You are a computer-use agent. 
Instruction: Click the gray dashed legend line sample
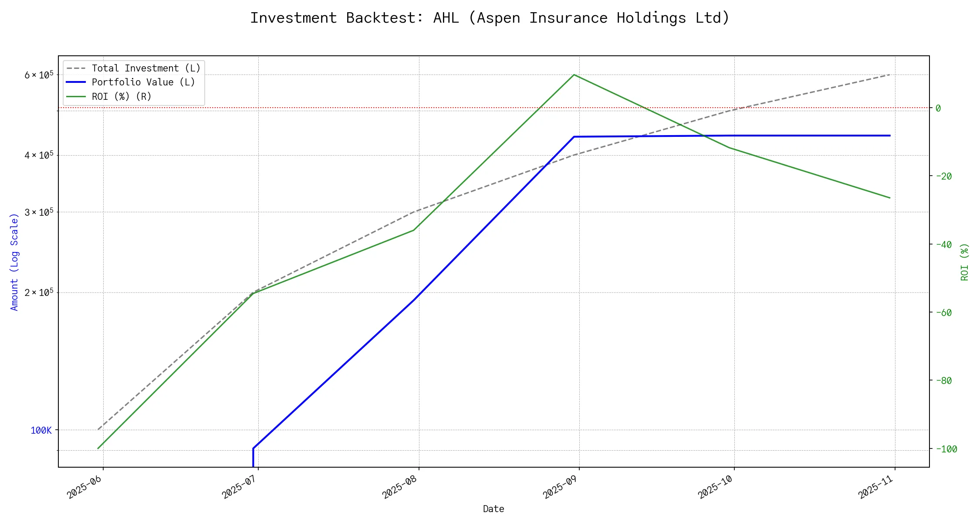coord(76,68)
